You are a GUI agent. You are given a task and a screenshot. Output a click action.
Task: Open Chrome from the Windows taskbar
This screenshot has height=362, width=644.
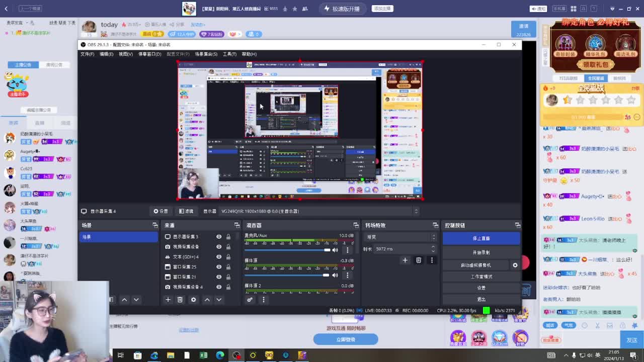click(x=154, y=355)
